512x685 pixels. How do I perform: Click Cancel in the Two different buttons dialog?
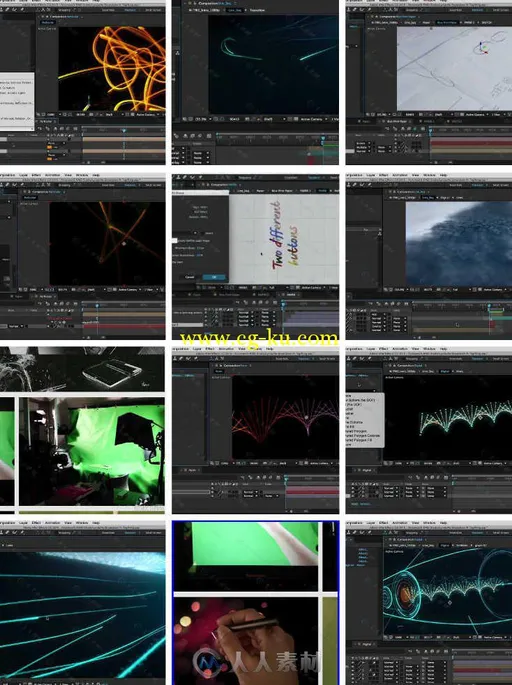pos(190,277)
